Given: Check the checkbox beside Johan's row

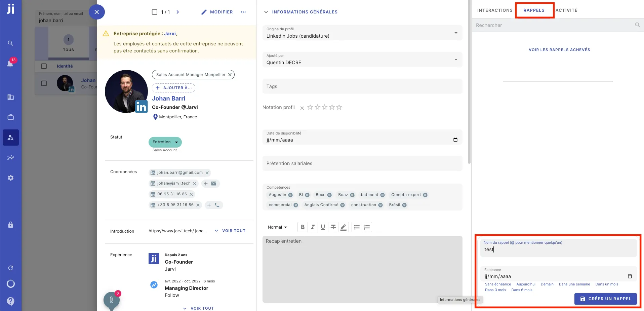Looking at the screenshot, I should (44, 83).
